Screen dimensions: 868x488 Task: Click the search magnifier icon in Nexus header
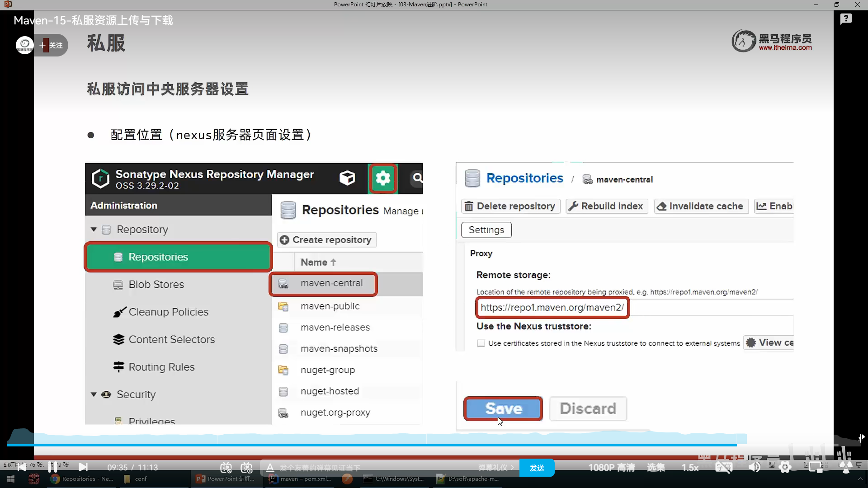coord(417,178)
